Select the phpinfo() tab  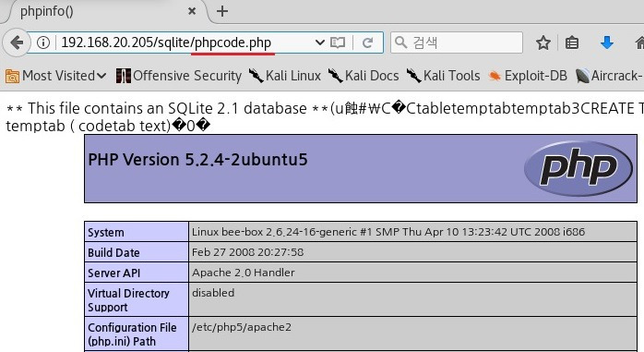105,11
